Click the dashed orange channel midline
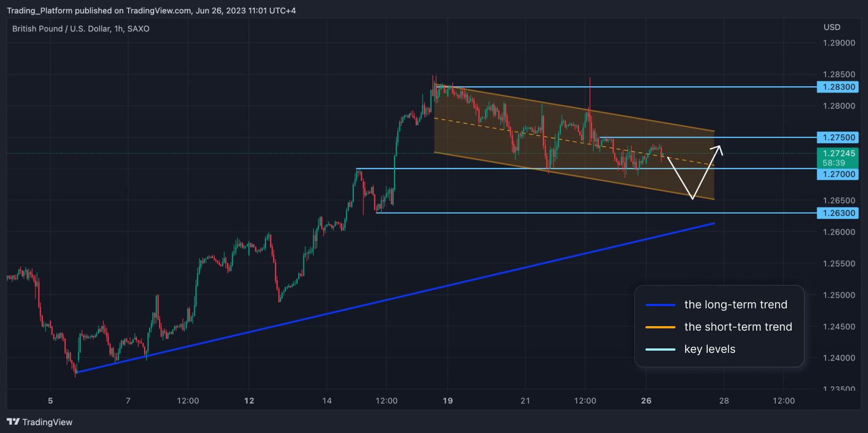This screenshot has width=868, height=433. tap(573, 141)
